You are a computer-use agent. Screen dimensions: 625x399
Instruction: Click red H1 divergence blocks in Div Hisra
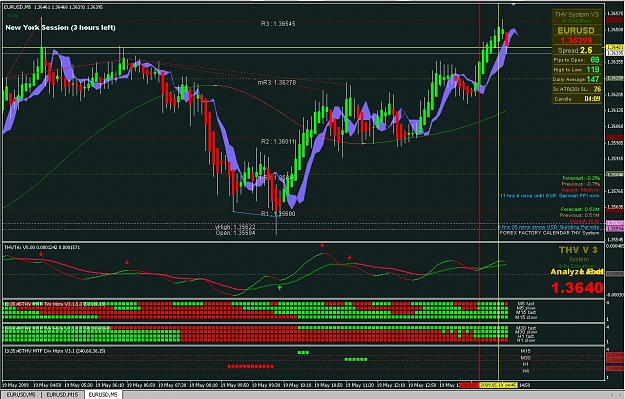pyautogui.click(x=250, y=366)
